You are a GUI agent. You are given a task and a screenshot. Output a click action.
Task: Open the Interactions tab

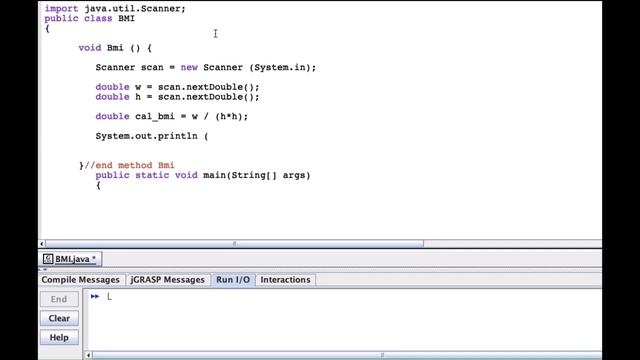coord(285,280)
